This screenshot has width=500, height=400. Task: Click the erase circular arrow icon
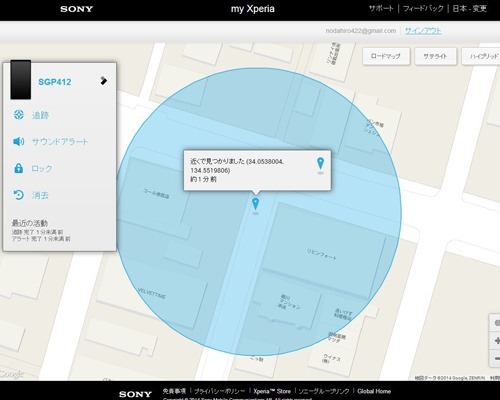[x=19, y=195]
